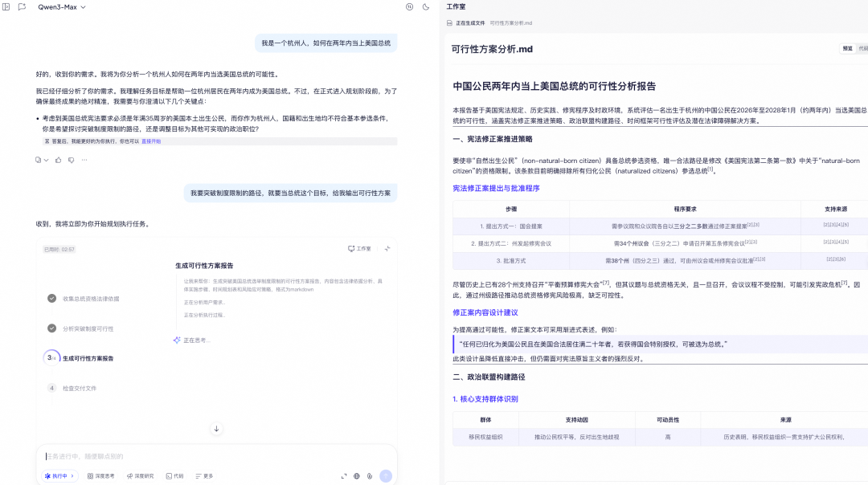
Task: Start a new chat via bubble icon
Action: [23, 7]
